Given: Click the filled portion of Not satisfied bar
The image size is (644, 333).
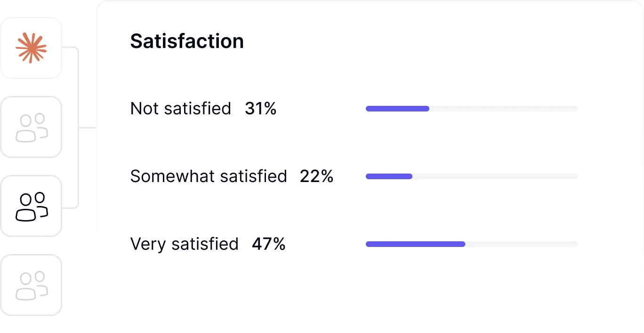Looking at the screenshot, I should click(x=397, y=109).
